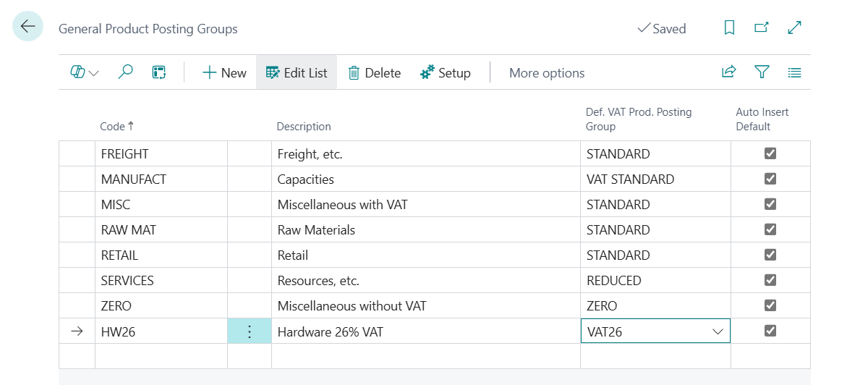Toggle Auto Insert Default for HW26 row
The height and width of the screenshot is (385, 868).
point(770,331)
